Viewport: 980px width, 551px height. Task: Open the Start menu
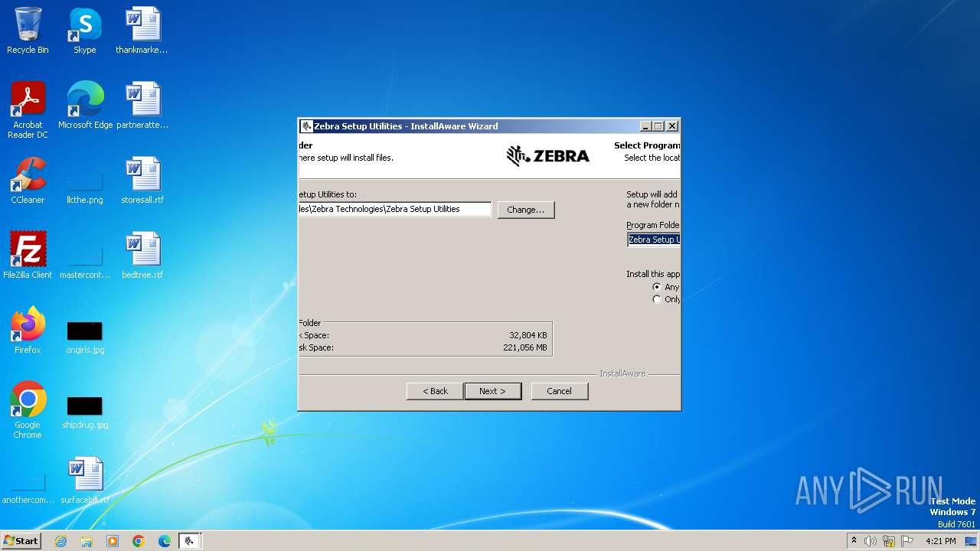pyautogui.click(x=21, y=541)
